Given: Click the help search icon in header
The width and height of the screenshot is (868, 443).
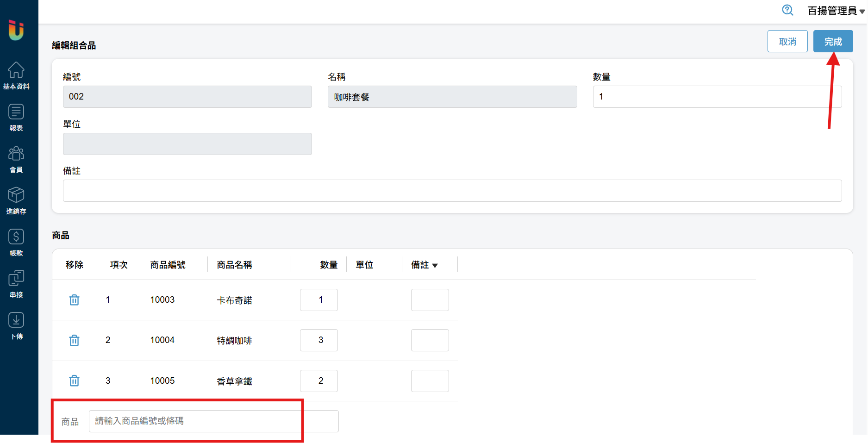Looking at the screenshot, I should tap(787, 10).
